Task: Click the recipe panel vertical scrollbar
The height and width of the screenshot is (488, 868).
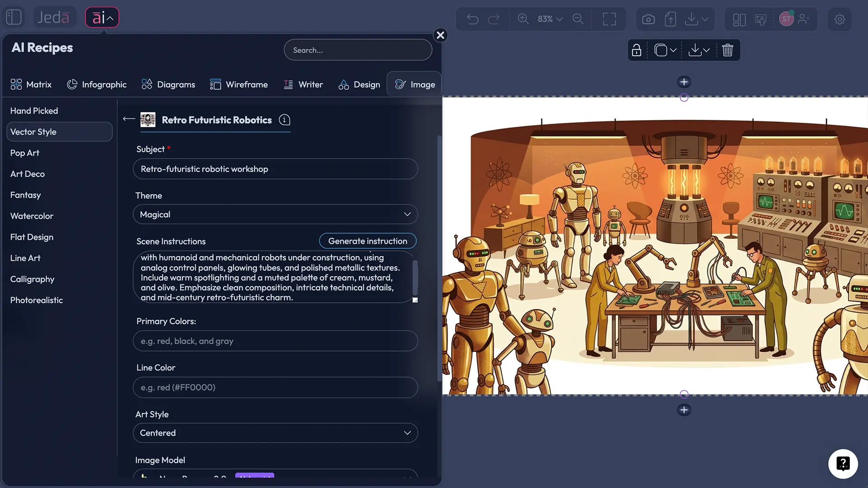Action: (x=439, y=258)
